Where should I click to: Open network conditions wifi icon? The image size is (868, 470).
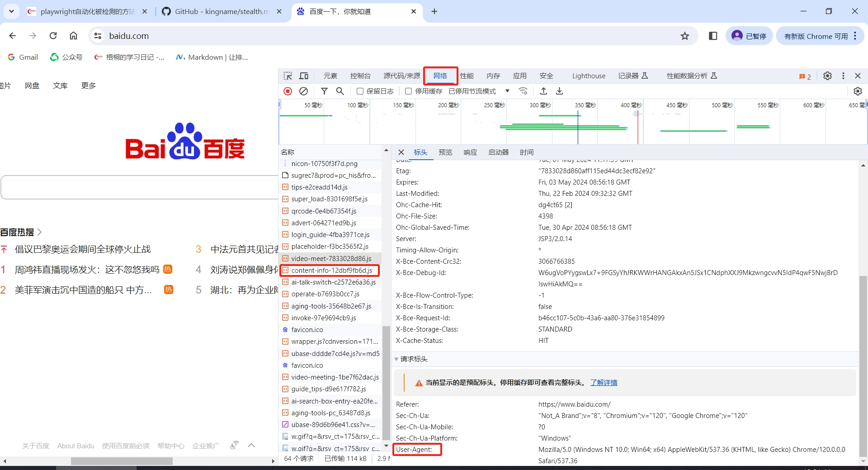pos(523,91)
